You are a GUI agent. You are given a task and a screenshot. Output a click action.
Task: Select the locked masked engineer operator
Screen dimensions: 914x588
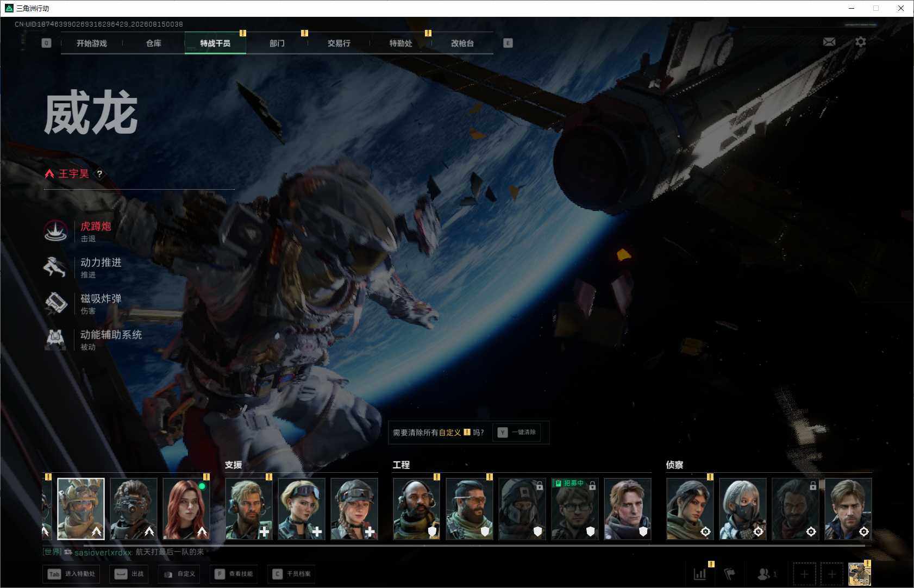(522, 509)
